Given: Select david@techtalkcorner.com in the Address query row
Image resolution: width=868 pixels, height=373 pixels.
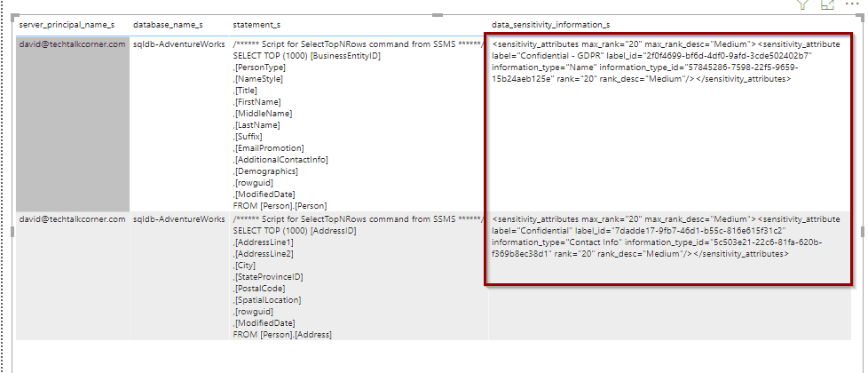Looking at the screenshot, I should tap(73, 275).
